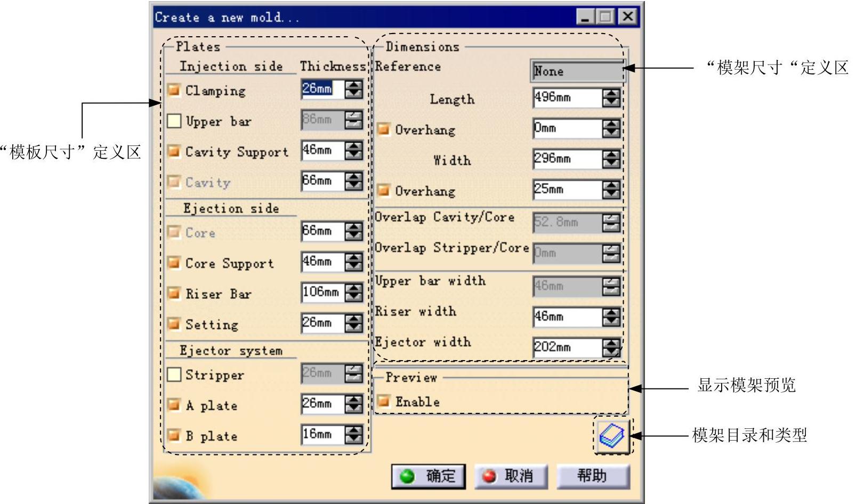The width and height of the screenshot is (856, 504).
Task: Toggle the Length Overhang checkbox
Action: point(383,129)
